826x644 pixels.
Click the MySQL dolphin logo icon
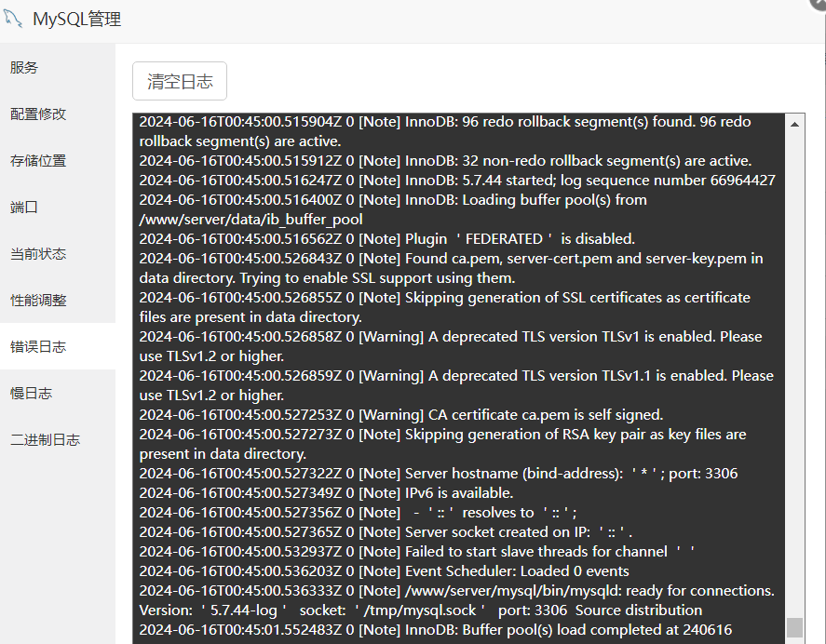pyautogui.click(x=13, y=19)
